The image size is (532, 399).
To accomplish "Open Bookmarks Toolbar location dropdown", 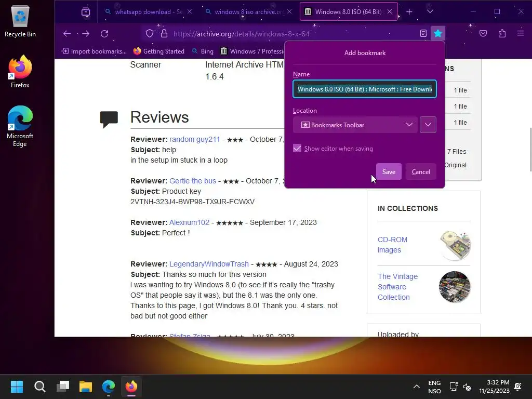I will point(355,125).
